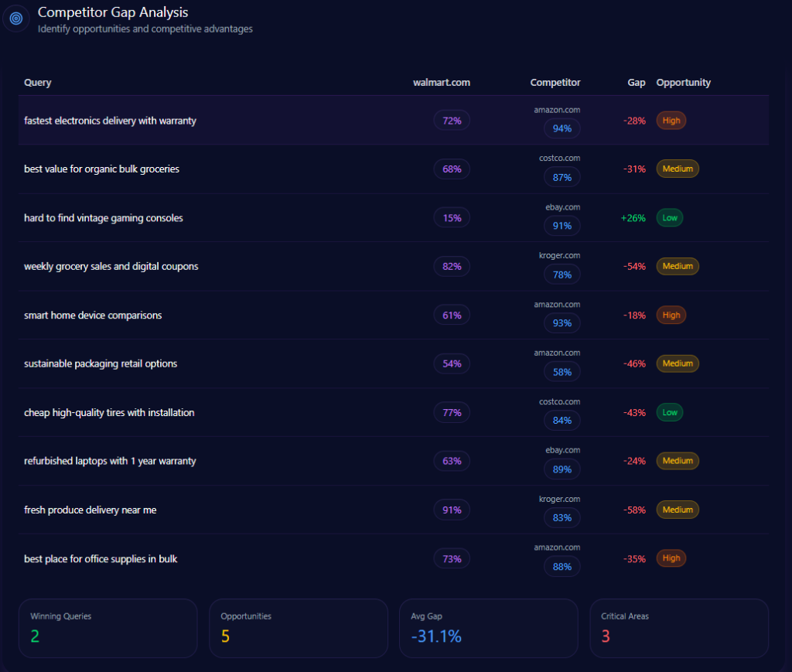Open the Avg Gap summary card
Viewport: 792px width, 672px height.
coord(488,628)
